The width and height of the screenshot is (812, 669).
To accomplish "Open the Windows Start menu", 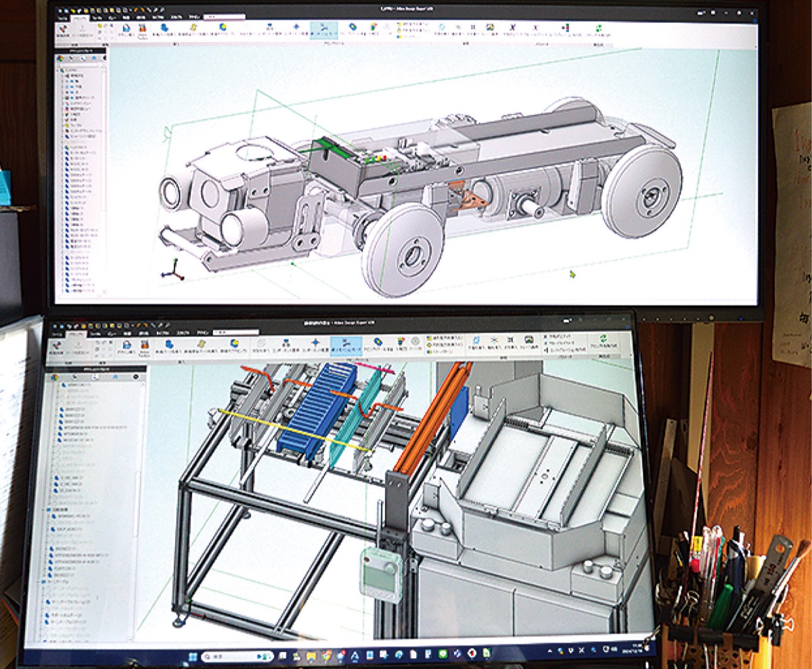I will (191, 655).
